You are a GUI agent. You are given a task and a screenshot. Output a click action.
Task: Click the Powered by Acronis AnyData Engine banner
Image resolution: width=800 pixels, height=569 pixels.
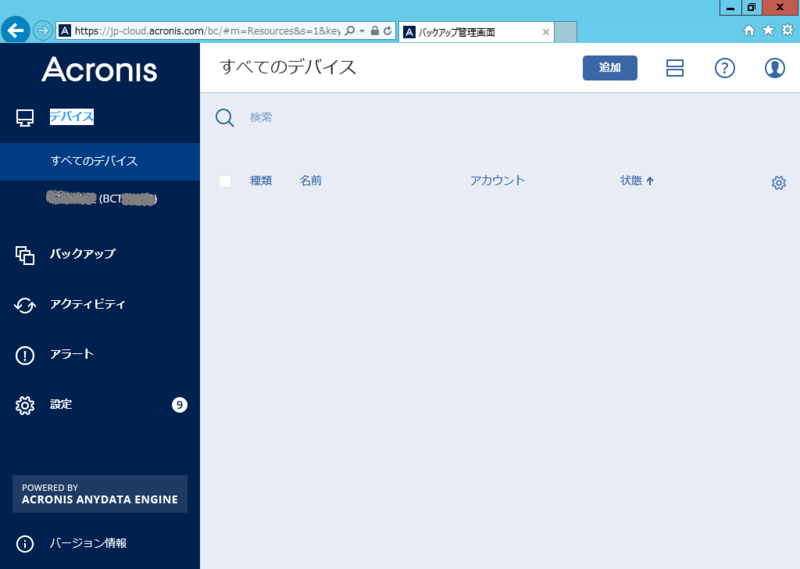(100, 494)
